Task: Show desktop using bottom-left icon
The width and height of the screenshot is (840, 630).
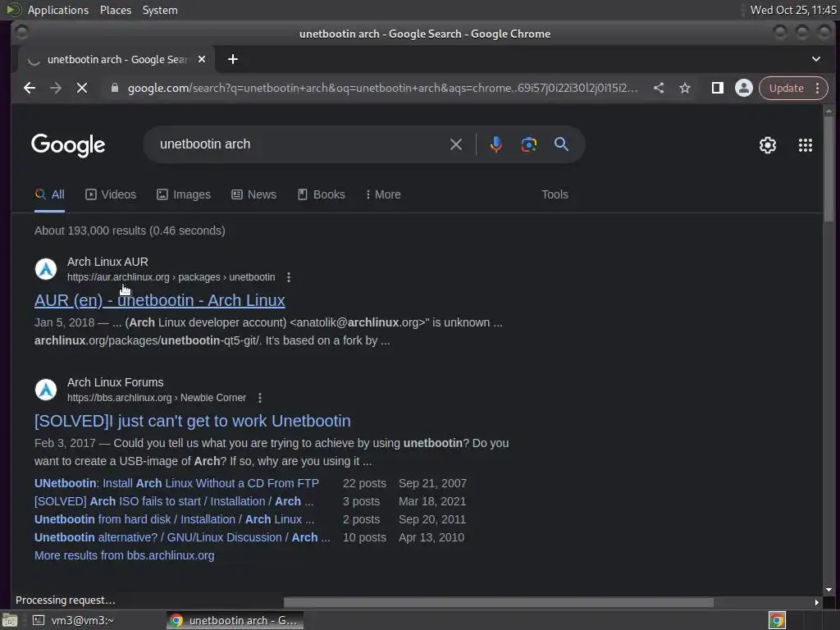Action: (10, 620)
